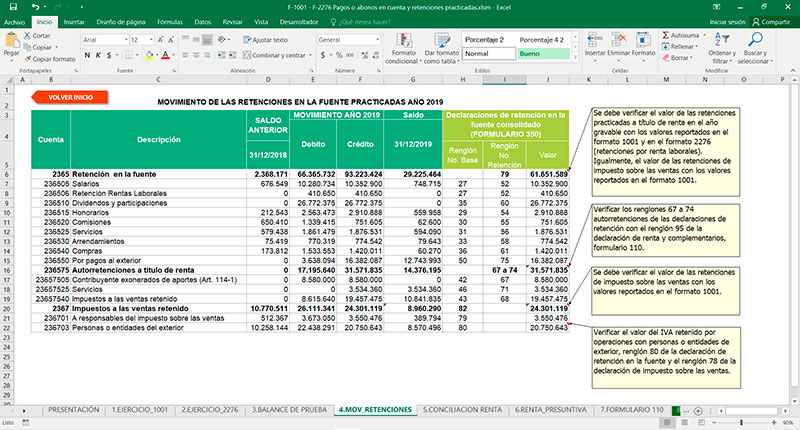Toggle italic (K) formatting
800x430 pixels.
click(x=98, y=55)
